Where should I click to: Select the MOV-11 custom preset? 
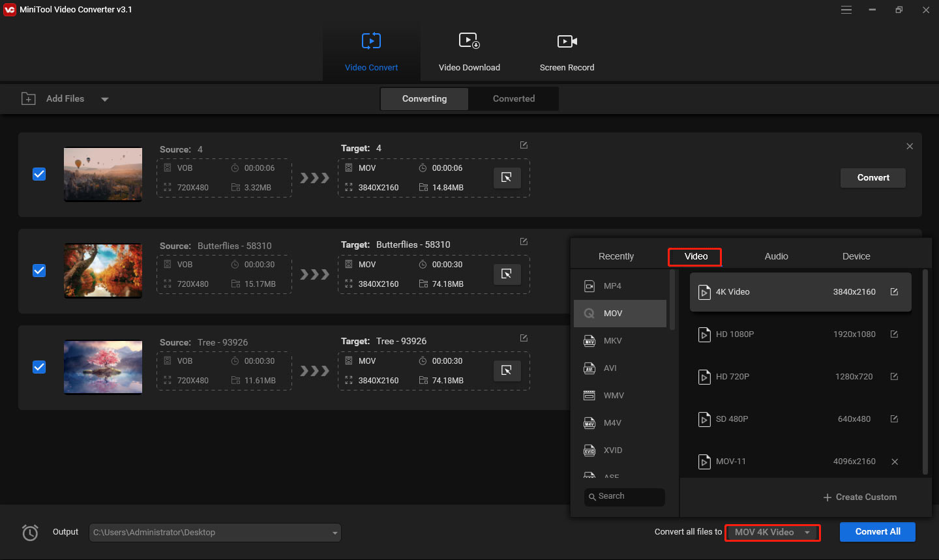coord(800,462)
